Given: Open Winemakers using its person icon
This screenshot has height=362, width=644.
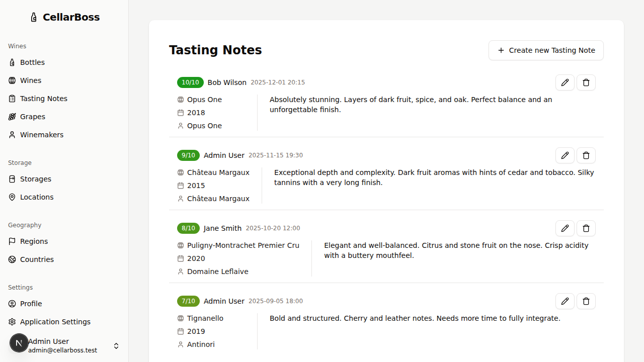Looking at the screenshot, I should coord(12,135).
